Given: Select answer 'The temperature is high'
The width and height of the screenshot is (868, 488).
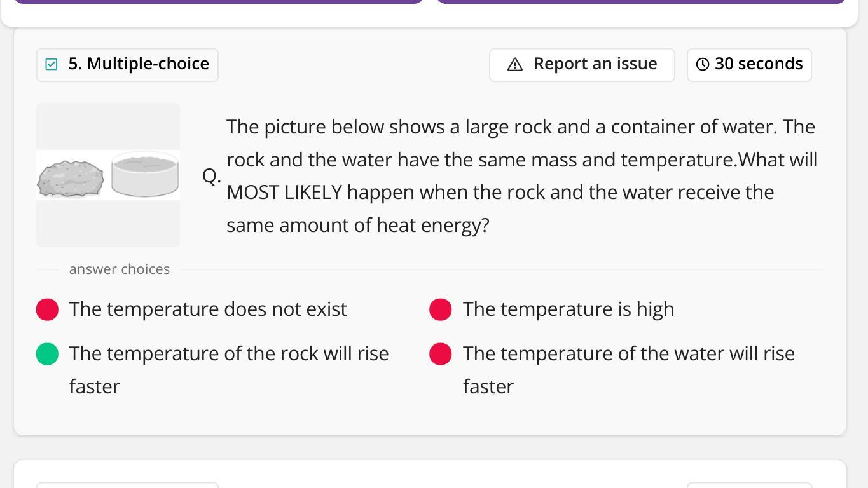Looking at the screenshot, I should (568, 309).
